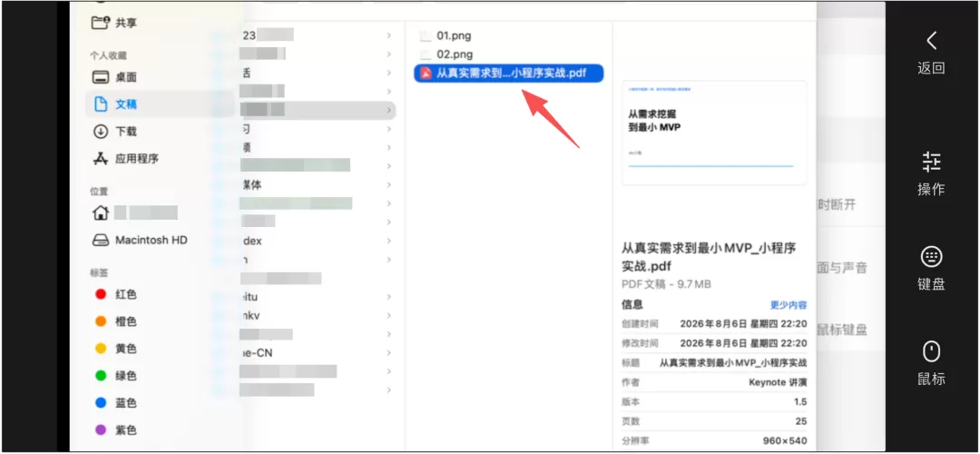The height and width of the screenshot is (454, 980).
Task: Click the 02.png file icon
Action: pos(426,54)
